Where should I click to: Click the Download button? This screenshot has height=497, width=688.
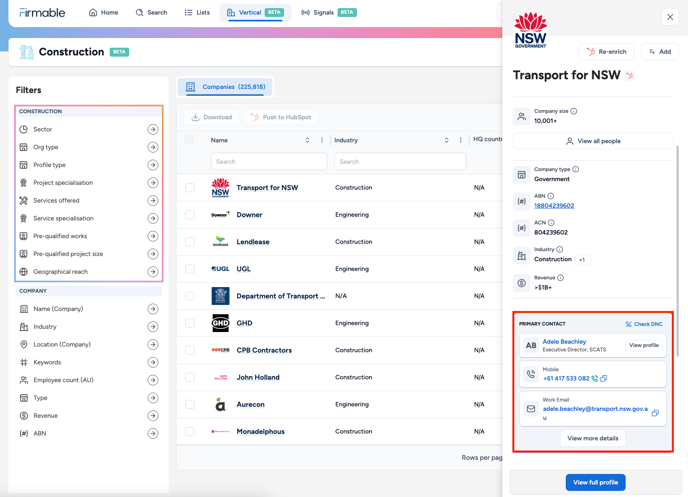point(211,117)
